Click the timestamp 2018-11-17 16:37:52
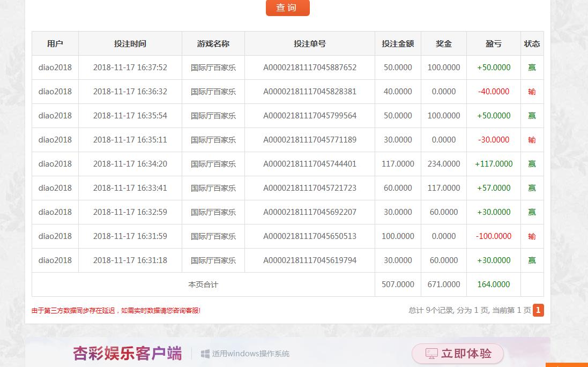 click(x=130, y=68)
